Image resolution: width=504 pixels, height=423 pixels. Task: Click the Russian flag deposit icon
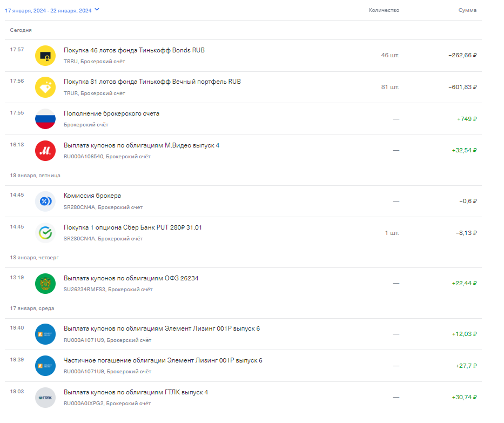point(45,118)
